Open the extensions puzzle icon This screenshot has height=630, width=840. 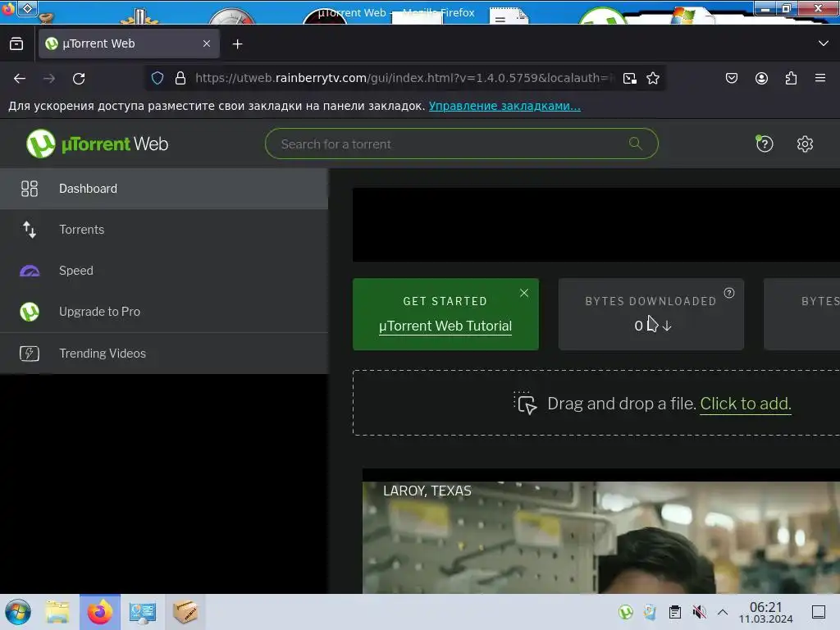791,78
